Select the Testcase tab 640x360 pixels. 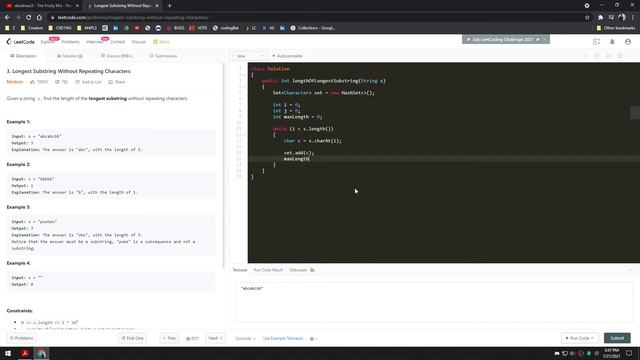click(240, 270)
